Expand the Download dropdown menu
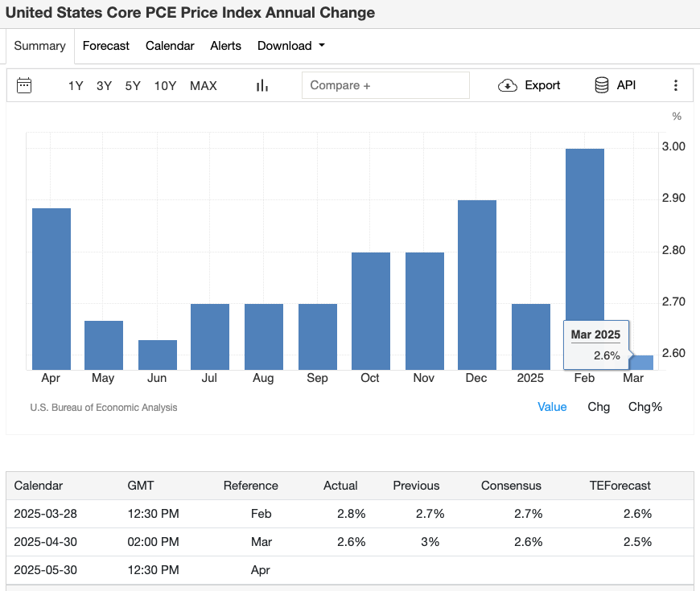The height and width of the screenshot is (591, 700). 290,46
